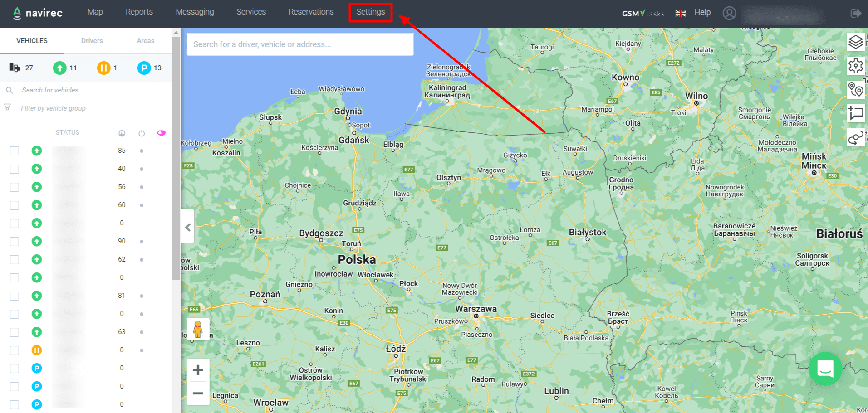Open the map layers icon

click(x=856, y=42)
